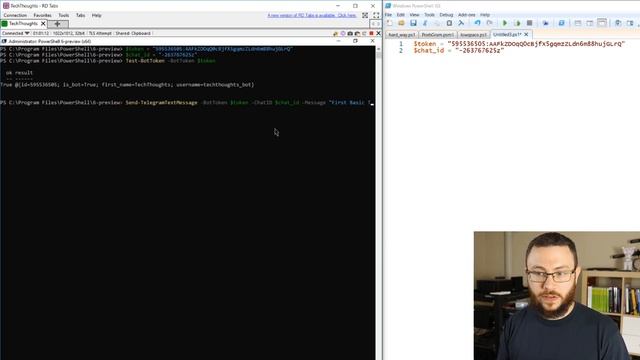The image size is (640, 360).
Task: Click the camera screenshot icon in RD Tabs
Action: pyautogui.click(x=350, y=33)
